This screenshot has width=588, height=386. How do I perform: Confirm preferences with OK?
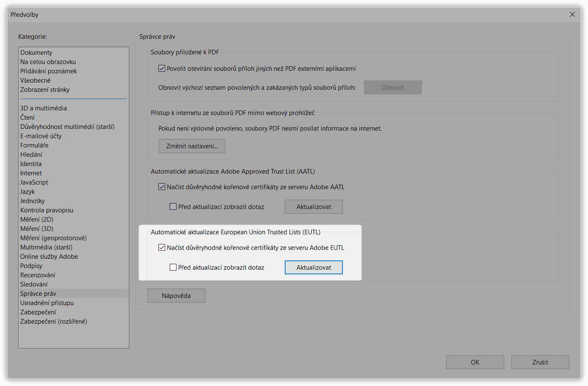pyautogui.click(x=475, y=362)
